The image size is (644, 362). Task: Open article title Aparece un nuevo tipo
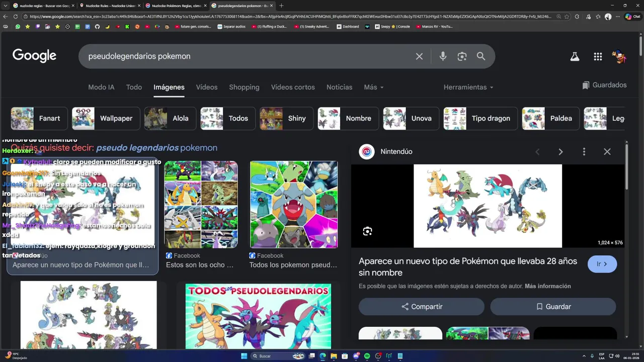(468, 267)
